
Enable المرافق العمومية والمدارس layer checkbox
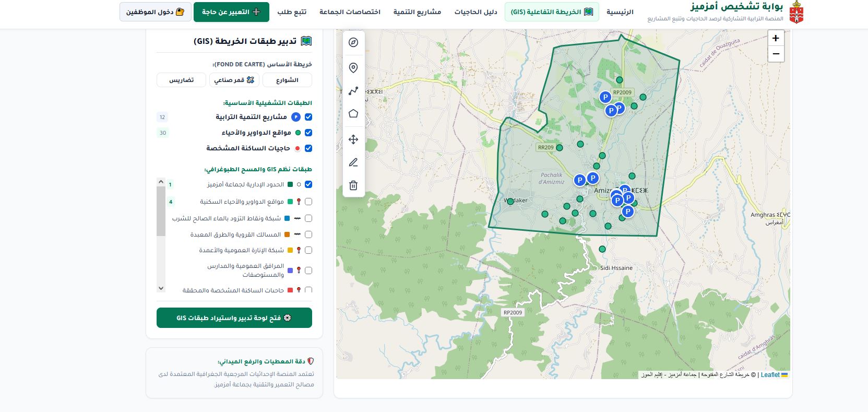click(x=308, y=270)
